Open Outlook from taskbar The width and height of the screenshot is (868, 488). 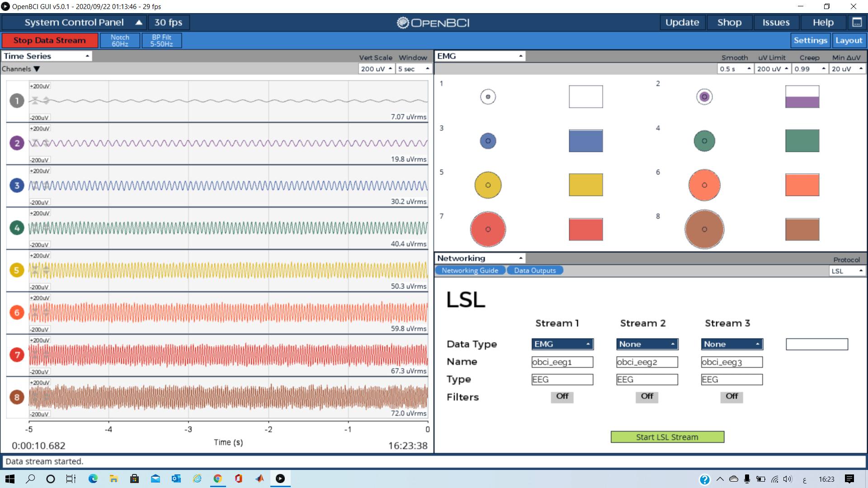click(176, 479)
